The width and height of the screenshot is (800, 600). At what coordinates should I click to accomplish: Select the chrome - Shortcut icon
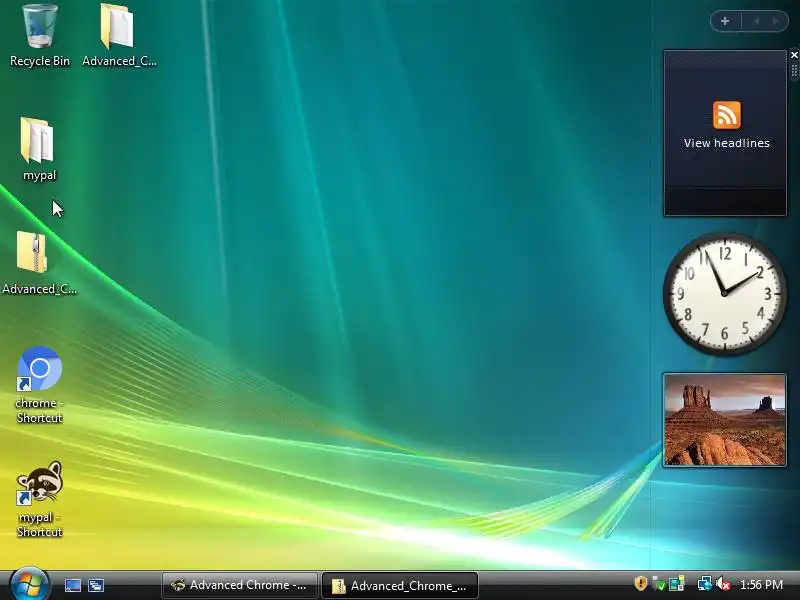pyautogui.click(x=39, y=384)
